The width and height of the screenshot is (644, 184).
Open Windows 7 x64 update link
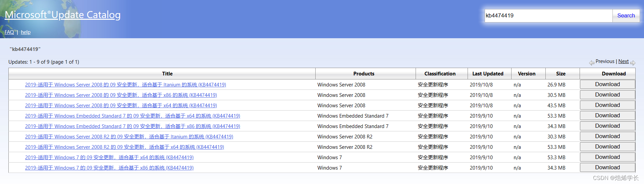[x=109, y=158]
